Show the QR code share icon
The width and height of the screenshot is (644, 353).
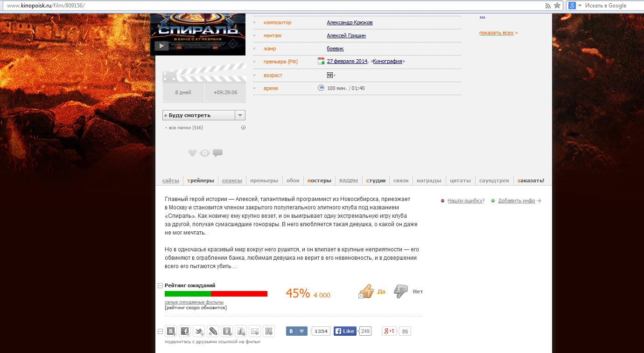[269, 331]
